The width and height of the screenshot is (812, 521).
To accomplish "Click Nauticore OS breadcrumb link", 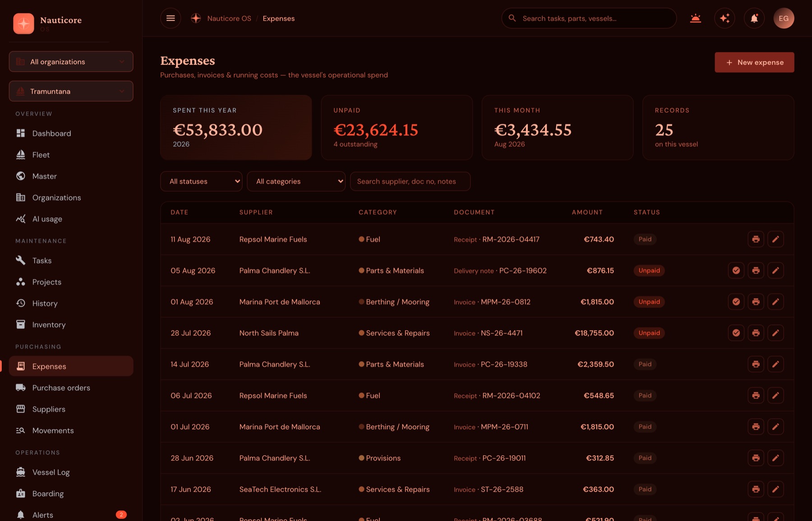I will 229,18.
